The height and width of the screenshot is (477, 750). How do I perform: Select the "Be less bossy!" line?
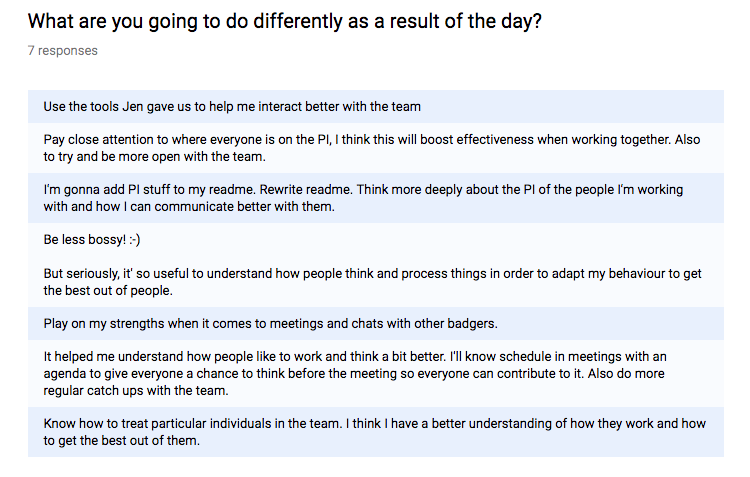pos(86,240)
